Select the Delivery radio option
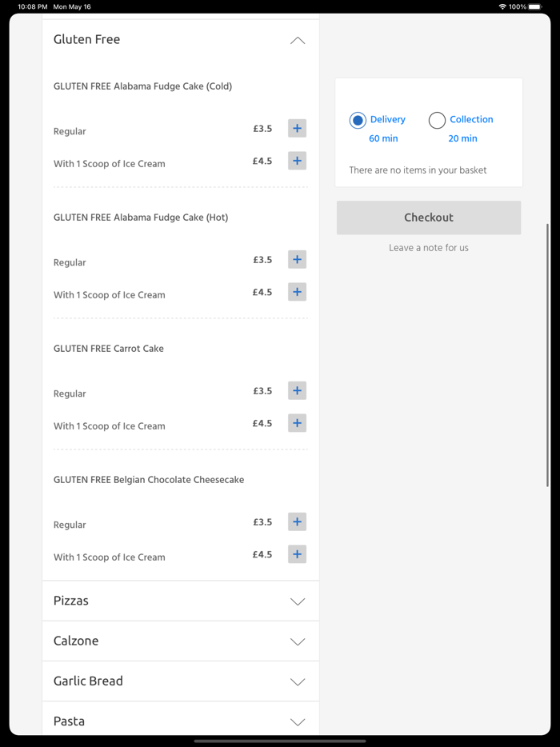The width and height of the screenshot is (560, 747). pos(358,120)
